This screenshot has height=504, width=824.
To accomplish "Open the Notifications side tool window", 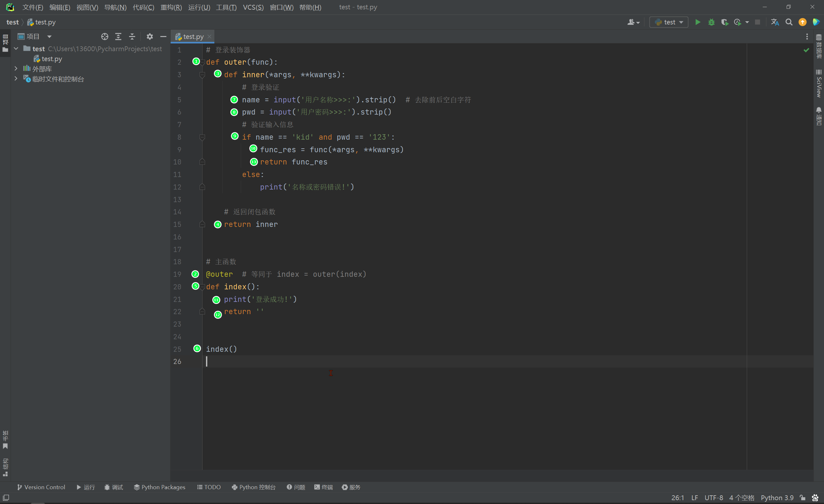I will coord(819,116).
